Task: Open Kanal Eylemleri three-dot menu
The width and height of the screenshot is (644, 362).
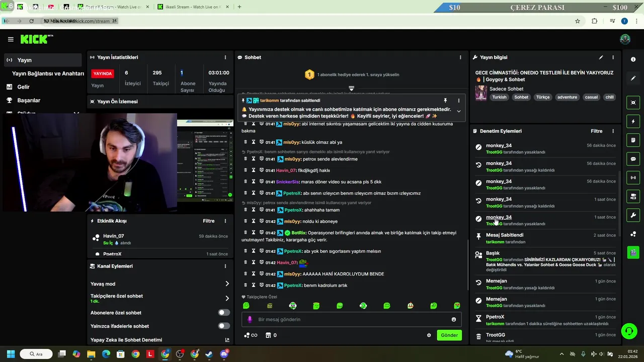Action: coord(225,266)
